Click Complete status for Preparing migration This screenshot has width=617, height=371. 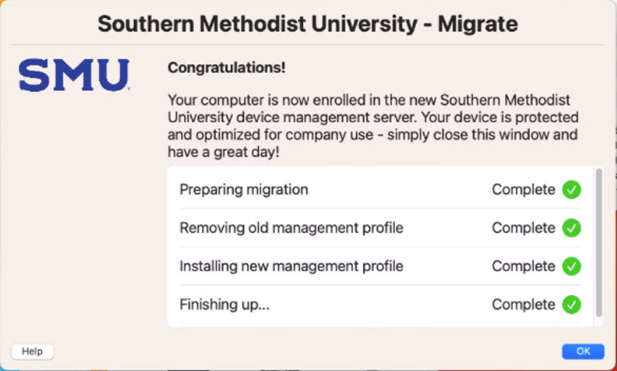(x=523, y=190)
